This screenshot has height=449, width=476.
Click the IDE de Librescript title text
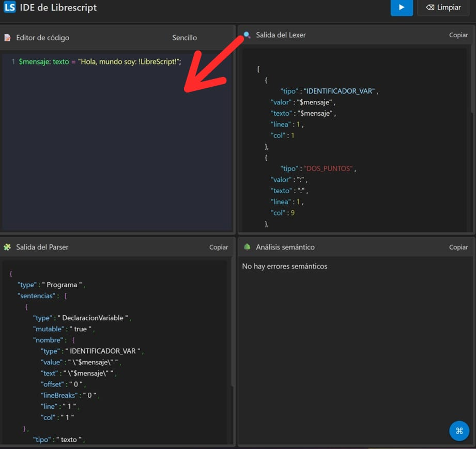(x=58, y=7)
